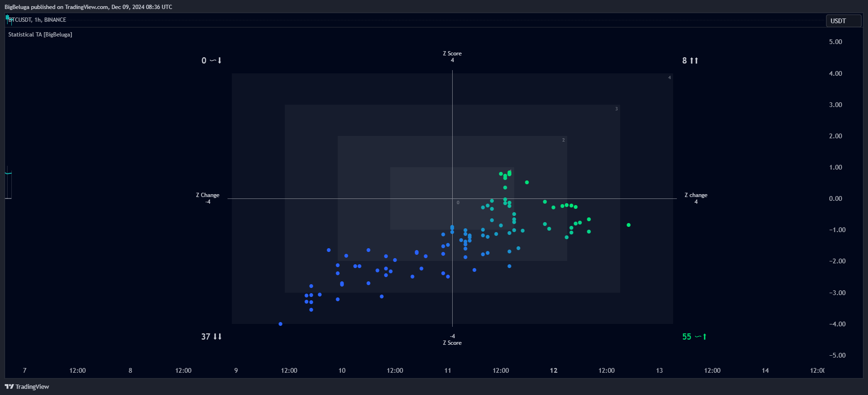Click date 8 on the time axis
Screen dimensions: 868x395
(x=131, y=370)
